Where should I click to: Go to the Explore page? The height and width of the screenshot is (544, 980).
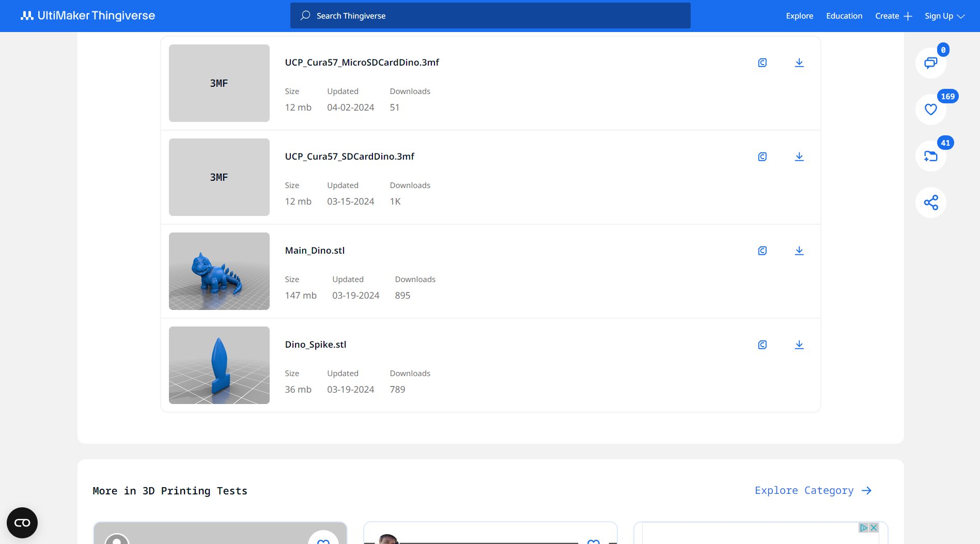(x=799, y=16)
